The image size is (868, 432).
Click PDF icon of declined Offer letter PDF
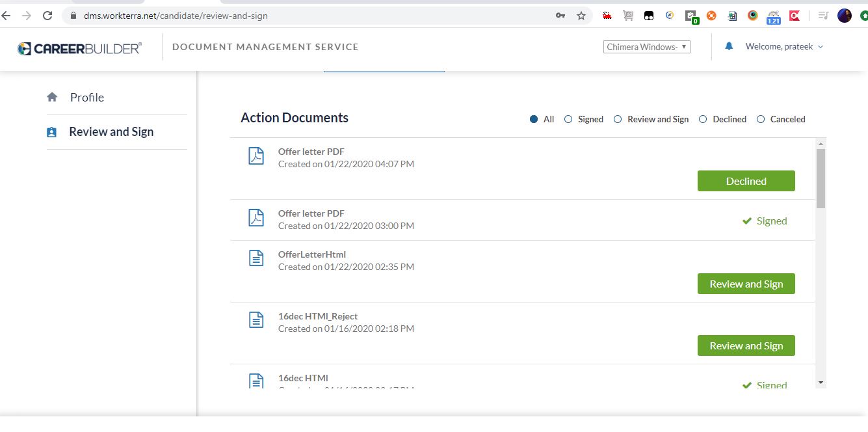pyautogui.click(x=257, y=156)
